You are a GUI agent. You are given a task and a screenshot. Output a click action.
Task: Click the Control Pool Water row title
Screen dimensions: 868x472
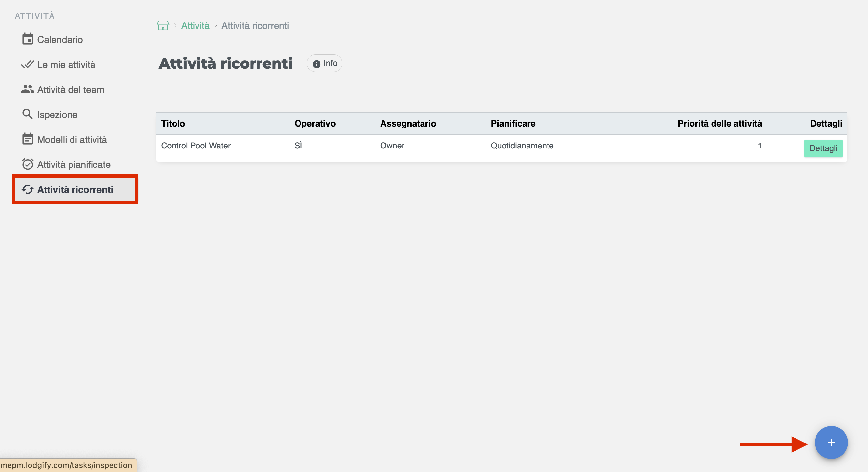(196, 146)
